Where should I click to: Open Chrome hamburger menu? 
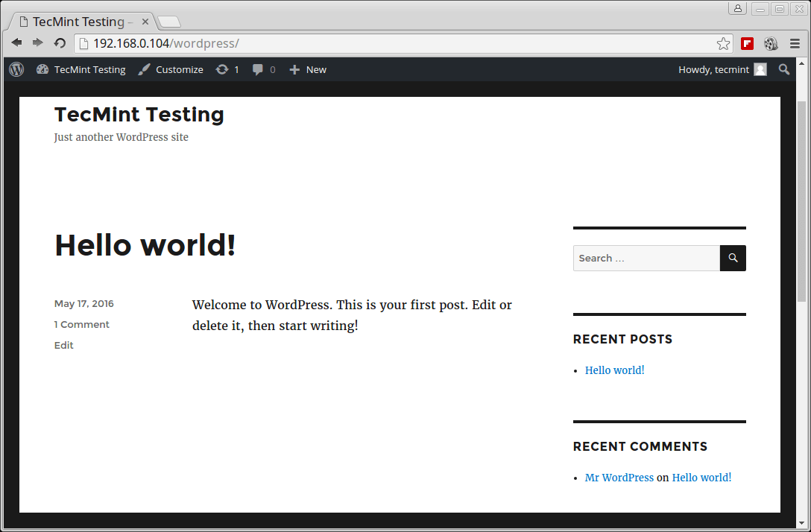(795, 43)
